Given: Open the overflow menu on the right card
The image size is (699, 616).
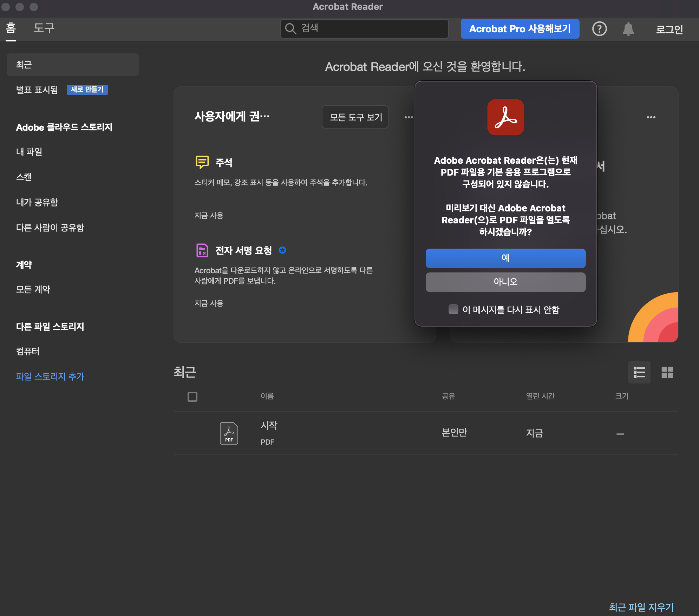Looking at the screenshot, I should (652, 117).
